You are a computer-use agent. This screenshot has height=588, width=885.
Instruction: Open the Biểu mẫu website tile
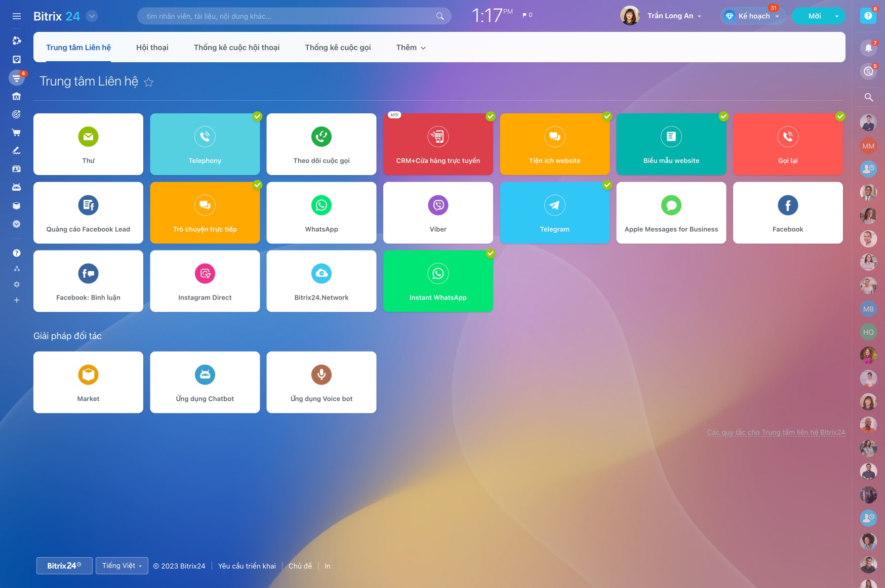[671, 144]
